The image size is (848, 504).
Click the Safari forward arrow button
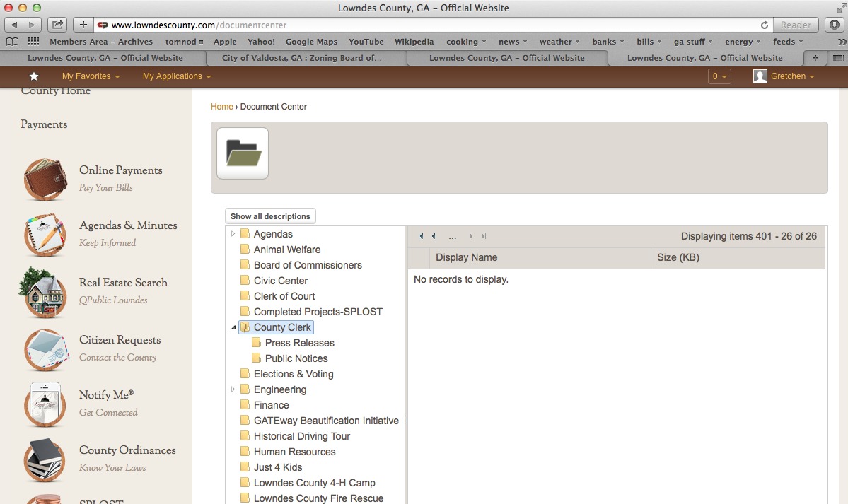[x=32, y=25]
